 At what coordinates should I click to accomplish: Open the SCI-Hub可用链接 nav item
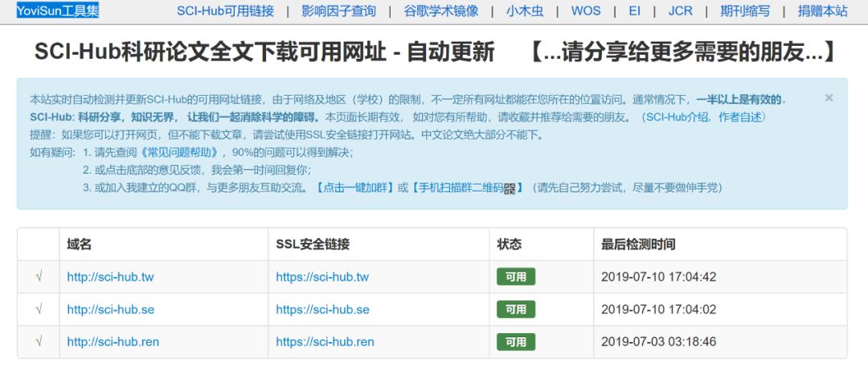pyautogui.click(x=225, y=10)
